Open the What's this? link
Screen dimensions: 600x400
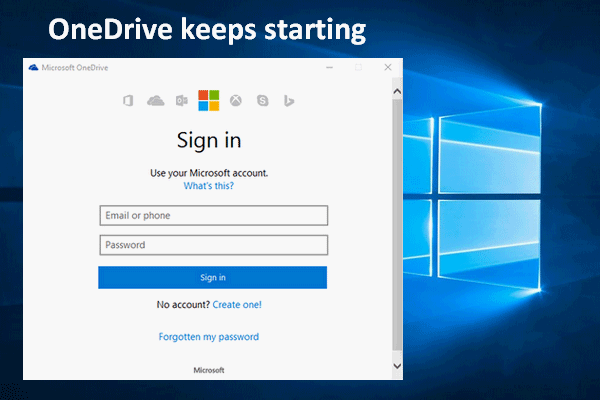point(209,186)
